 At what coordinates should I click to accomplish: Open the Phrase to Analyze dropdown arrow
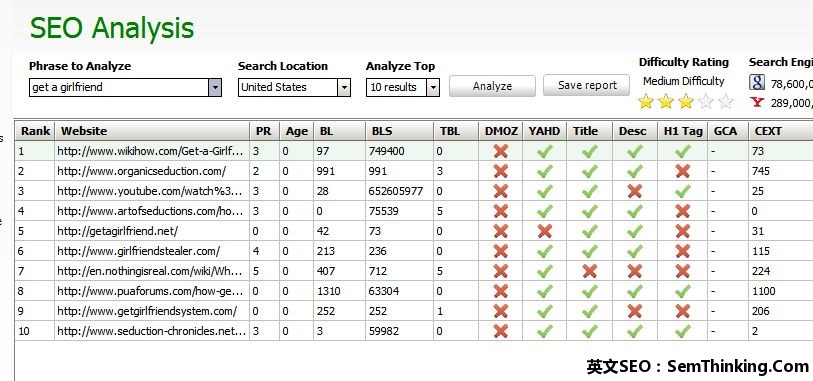click(x=215, y=88)
